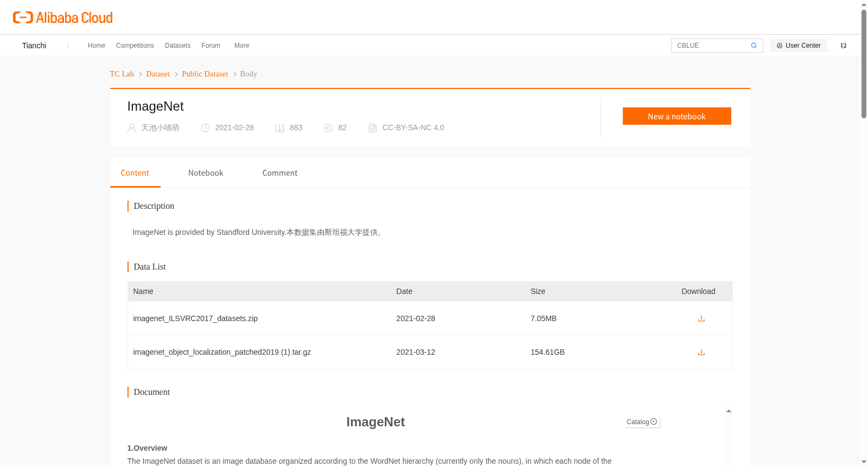Download imagenet_object_localization_patched2019 tar.gz via its icon
This screenshot has width=868, height=467.
coord(701,352)
